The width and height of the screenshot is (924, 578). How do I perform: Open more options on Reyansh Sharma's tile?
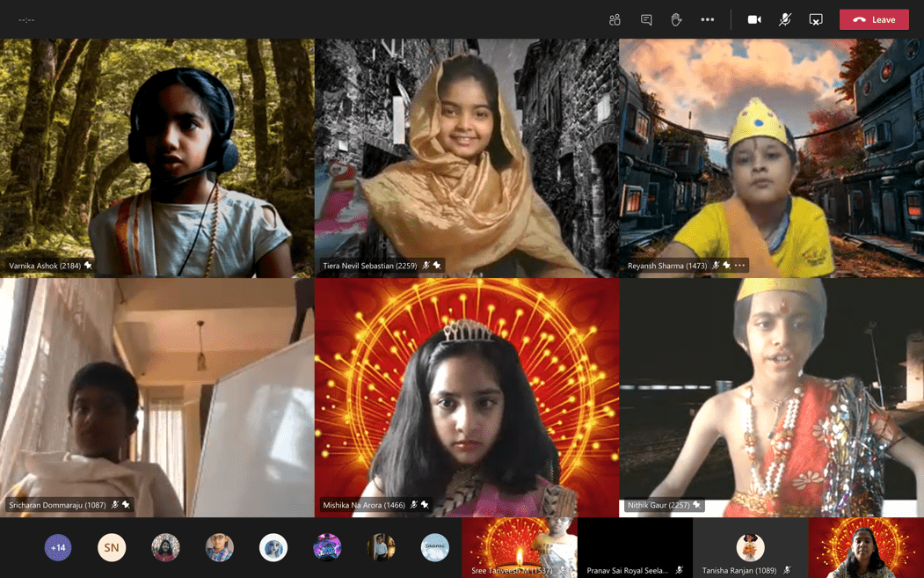(739, 266)
